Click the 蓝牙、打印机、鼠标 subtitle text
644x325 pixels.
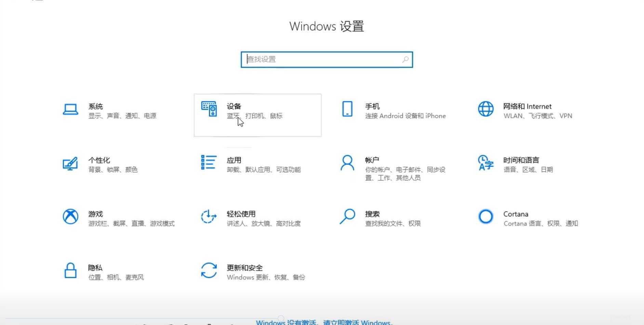255,116
